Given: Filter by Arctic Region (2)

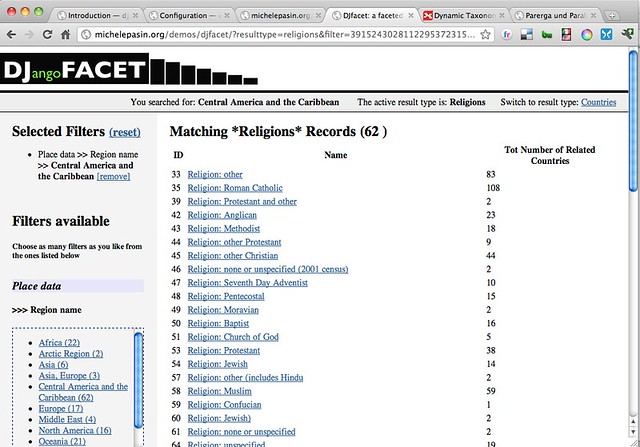Looking at the screenshot, I should 71,354.
